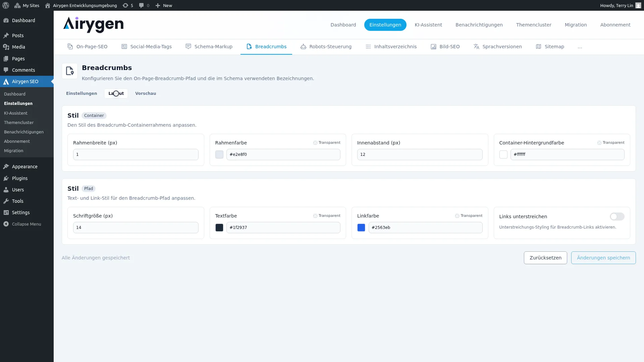Click the Zurücksetzen button
This screenshot has height=362, width=644.
click(545, 258)
